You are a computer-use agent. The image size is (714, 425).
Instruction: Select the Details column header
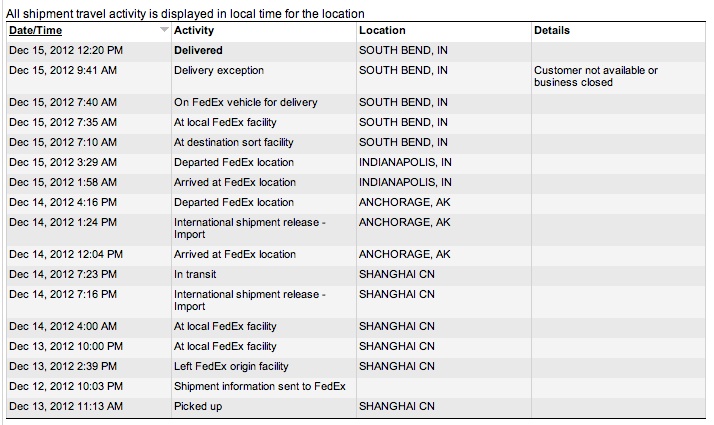pos(552,31)
